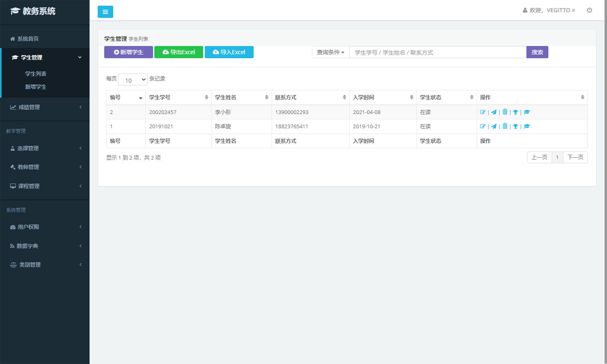Click the purple 搜索 button
607x364 pixels.
click(x=537, y=52)
